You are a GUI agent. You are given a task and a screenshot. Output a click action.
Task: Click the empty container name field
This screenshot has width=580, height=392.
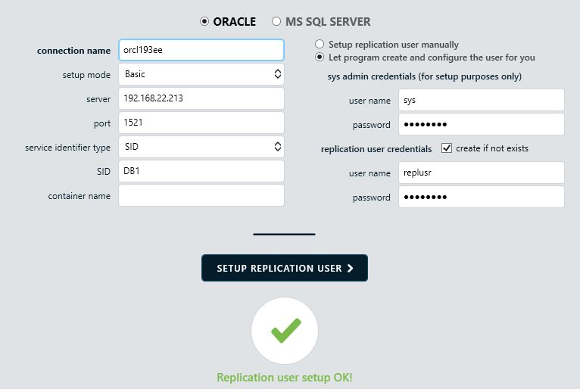(201, 195)
